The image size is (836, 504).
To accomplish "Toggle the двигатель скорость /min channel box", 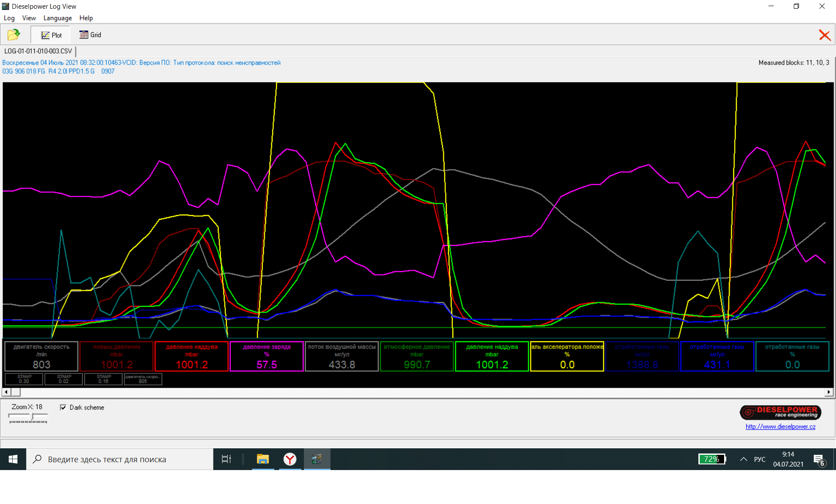I will tap(41, 356).
